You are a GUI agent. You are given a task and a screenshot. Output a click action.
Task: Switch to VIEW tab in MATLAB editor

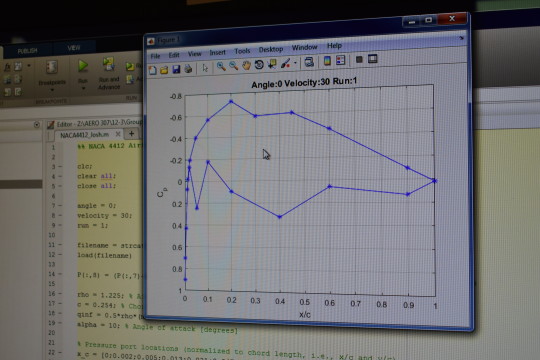pyautogui.click(x=74, y=48)
